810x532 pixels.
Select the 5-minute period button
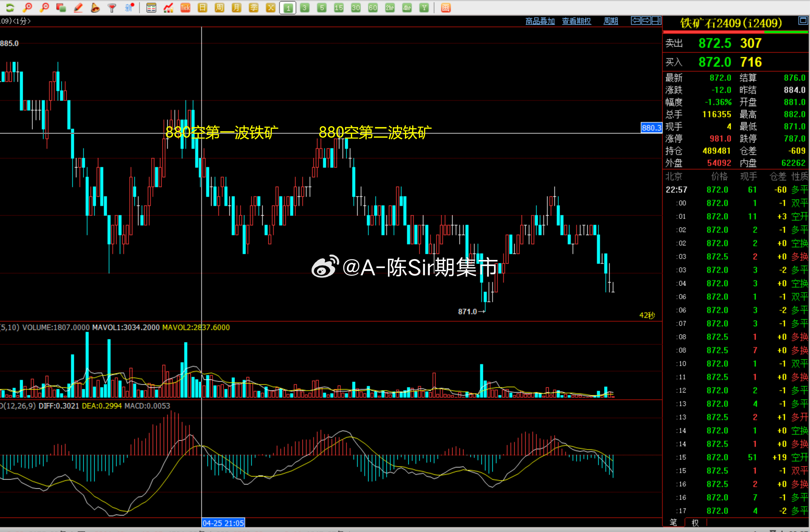pos(322,7)
